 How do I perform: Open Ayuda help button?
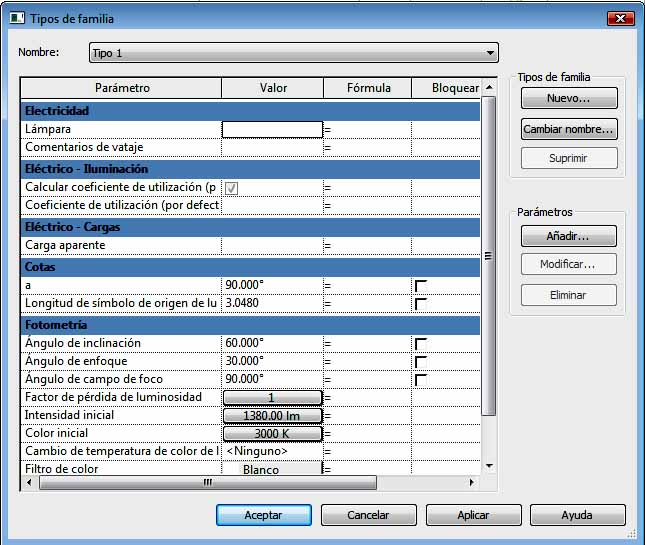(577, 515)
